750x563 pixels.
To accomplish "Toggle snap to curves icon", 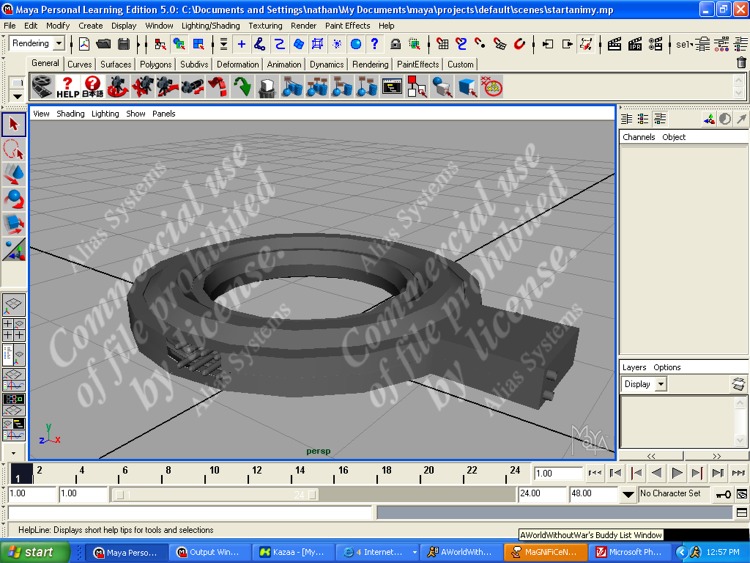I will pyautogui.click(x=461, y=44).
